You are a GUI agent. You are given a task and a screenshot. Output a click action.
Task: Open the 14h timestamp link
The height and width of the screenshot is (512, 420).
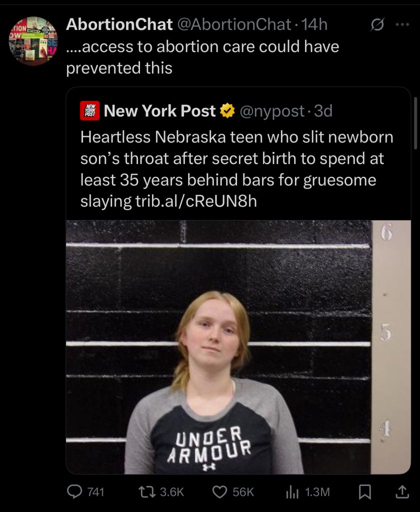(314, 24)
